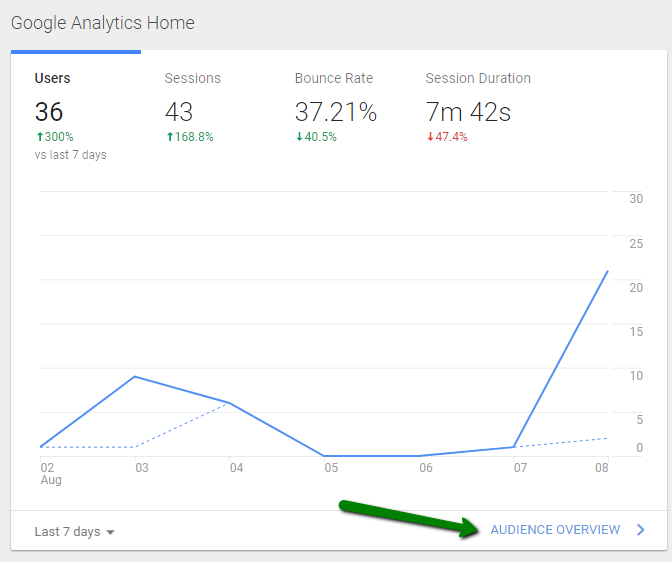Screen dimensions: 672x562
Task: Click the 'vs last 7 days' comparison text
Action: coord(70,155)
